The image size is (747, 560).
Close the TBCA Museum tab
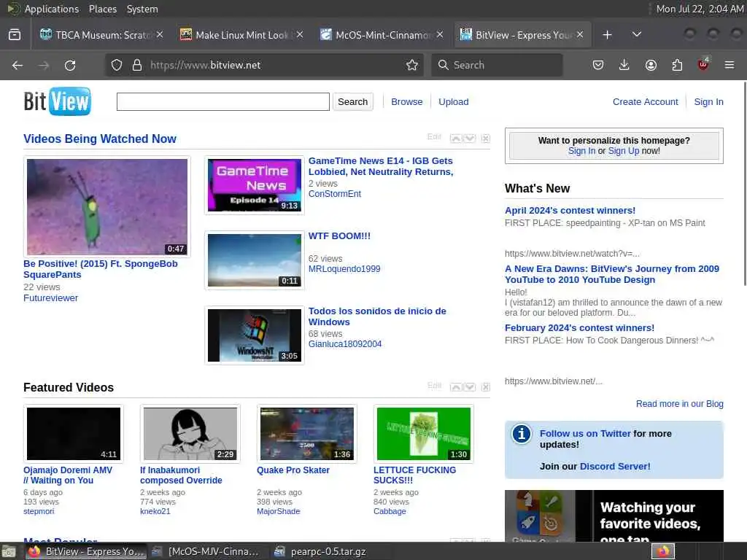tap(160, 35)
